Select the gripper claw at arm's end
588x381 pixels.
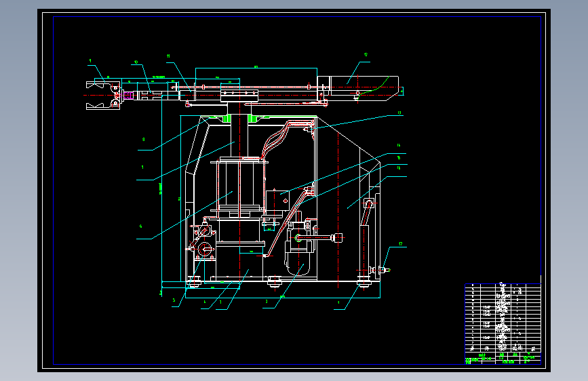pyautogui.click(x=103, y=95)
